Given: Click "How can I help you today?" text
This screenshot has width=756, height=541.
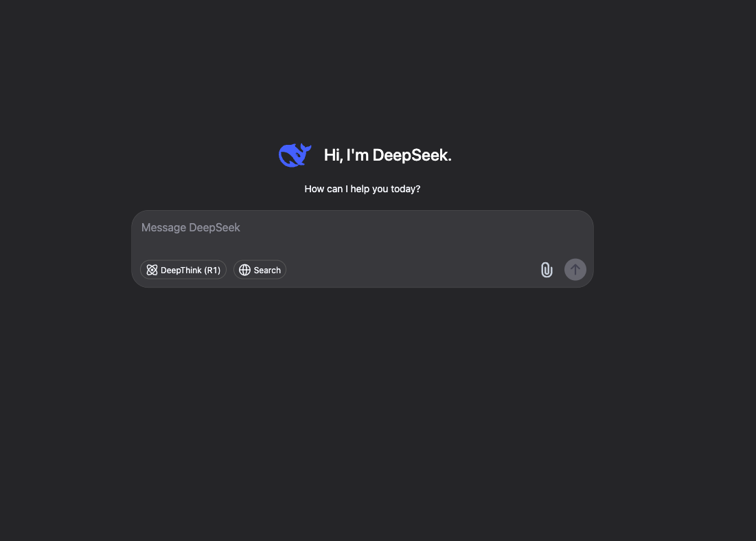Looking at the screenshot, I should pos(362,189).
